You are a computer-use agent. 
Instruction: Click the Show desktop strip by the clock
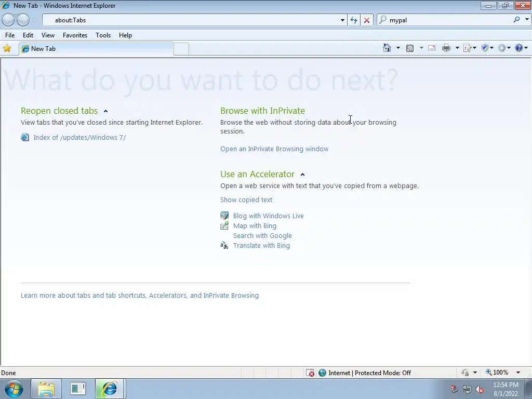tap(529, 389)
